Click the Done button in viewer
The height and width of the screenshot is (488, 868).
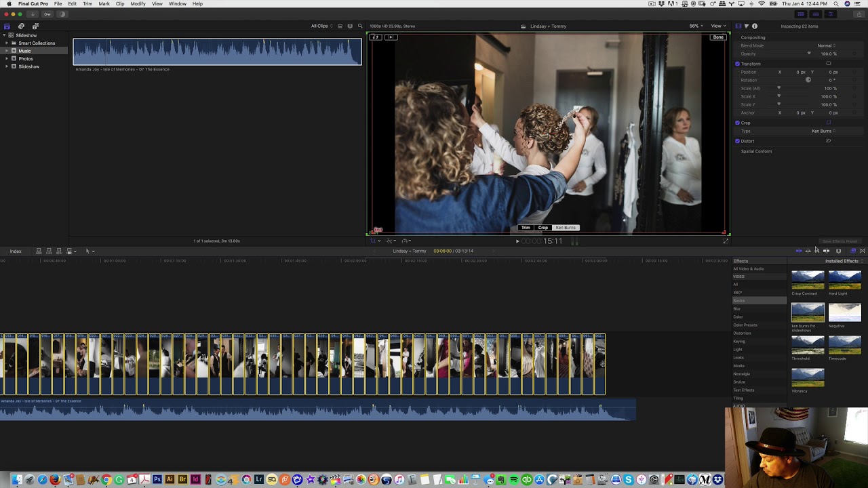[x=718, y=37]
